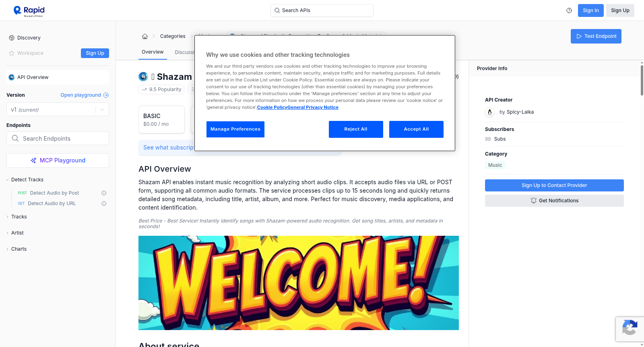
Task: Click the header Sign Up button
Action: click(x=620, y=10)
